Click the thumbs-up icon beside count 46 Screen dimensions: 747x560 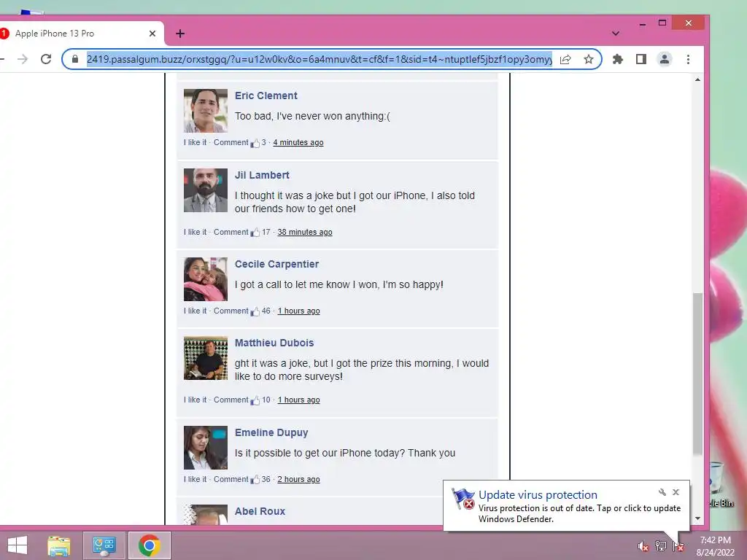click(255, 311)
